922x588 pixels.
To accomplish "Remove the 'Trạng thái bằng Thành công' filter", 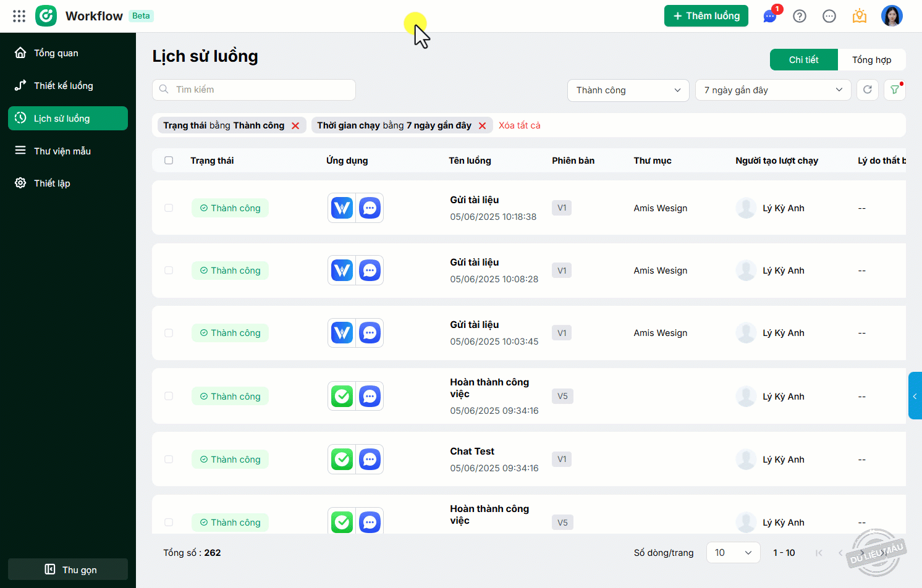I will [x=295, y=126].
